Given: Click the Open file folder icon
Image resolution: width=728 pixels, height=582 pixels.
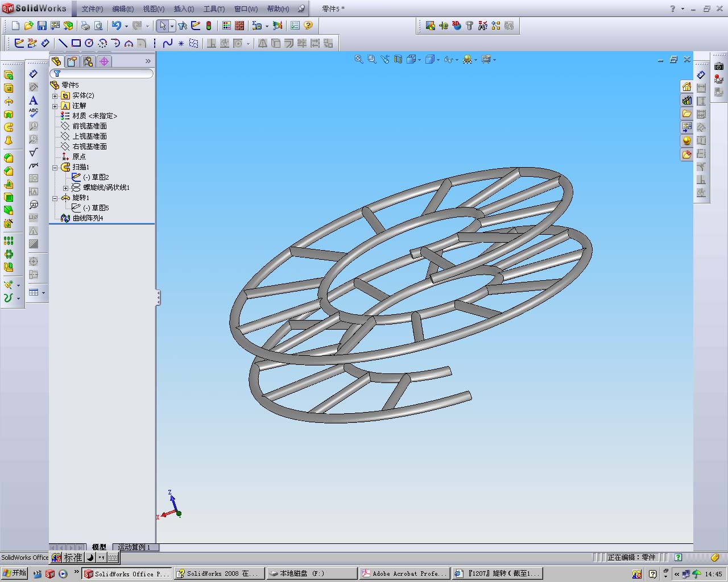Looking at the screenshot, I should [x=28, y=26].
